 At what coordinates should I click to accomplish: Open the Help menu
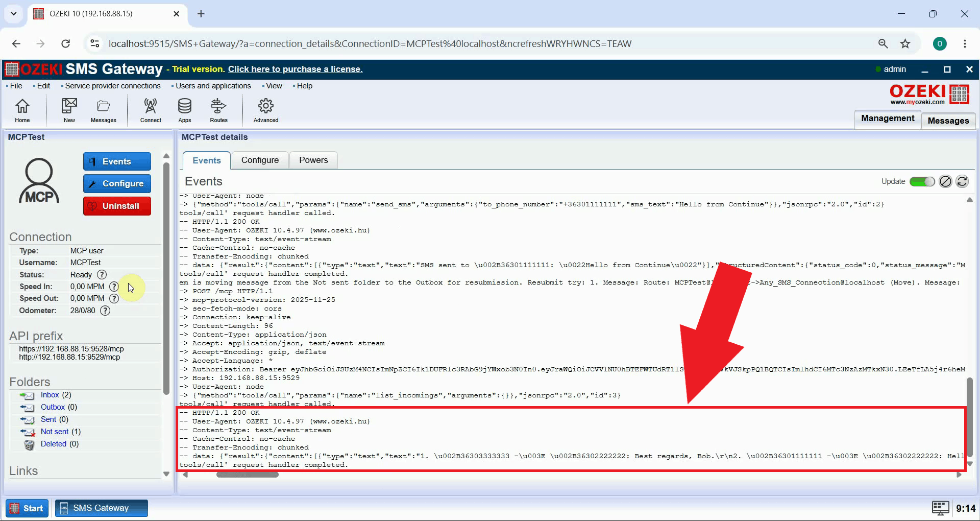(x=304, y=86)
